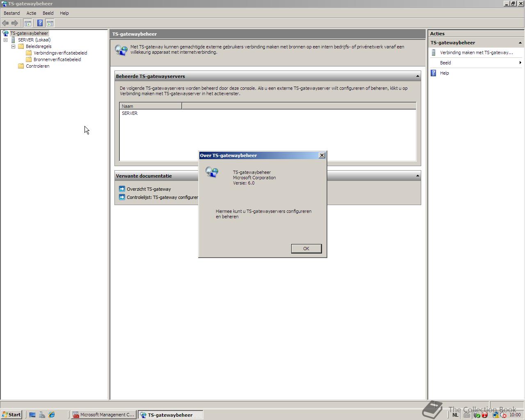Open the Server Manager quick launch icon
The image size is (525, 420).
point(42,415)
